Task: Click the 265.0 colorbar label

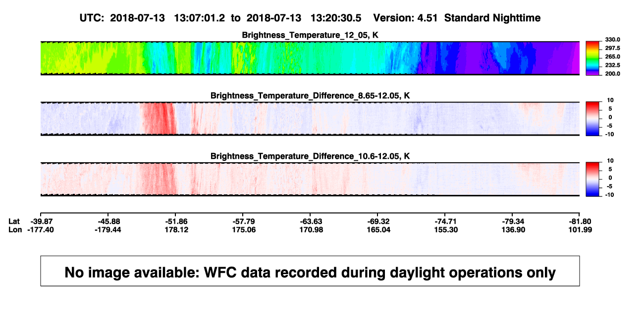Action: pyautogui.click(x=612, y=56)
